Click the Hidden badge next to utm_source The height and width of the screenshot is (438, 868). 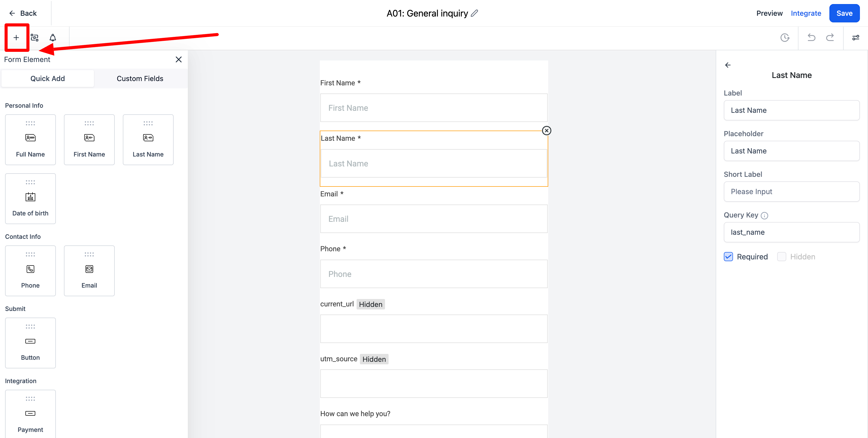[374, 359]
